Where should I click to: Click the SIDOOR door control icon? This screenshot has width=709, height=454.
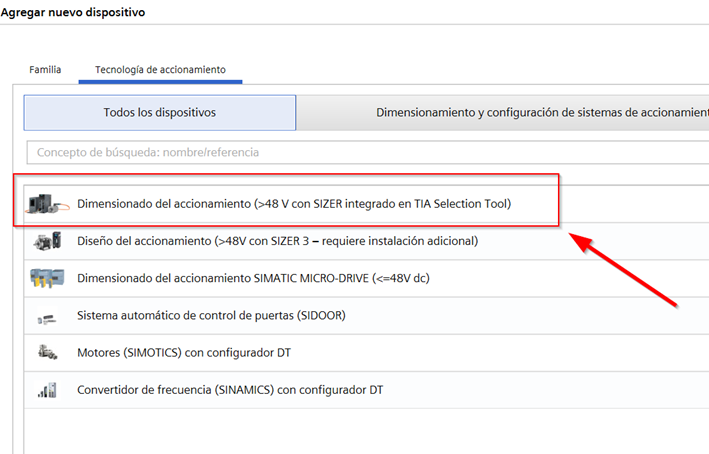[x=47, y=316]
